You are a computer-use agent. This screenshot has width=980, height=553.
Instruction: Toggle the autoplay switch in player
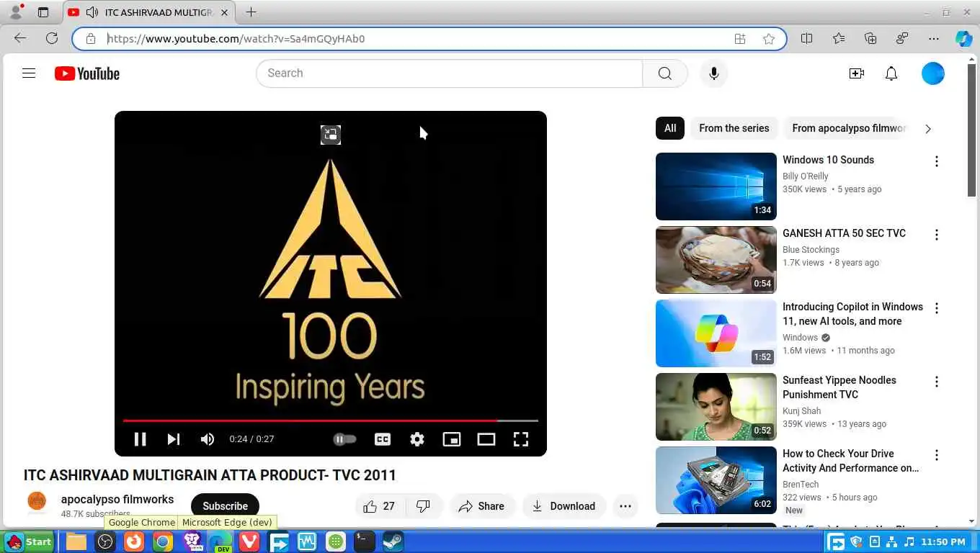(x=344, y=439)
